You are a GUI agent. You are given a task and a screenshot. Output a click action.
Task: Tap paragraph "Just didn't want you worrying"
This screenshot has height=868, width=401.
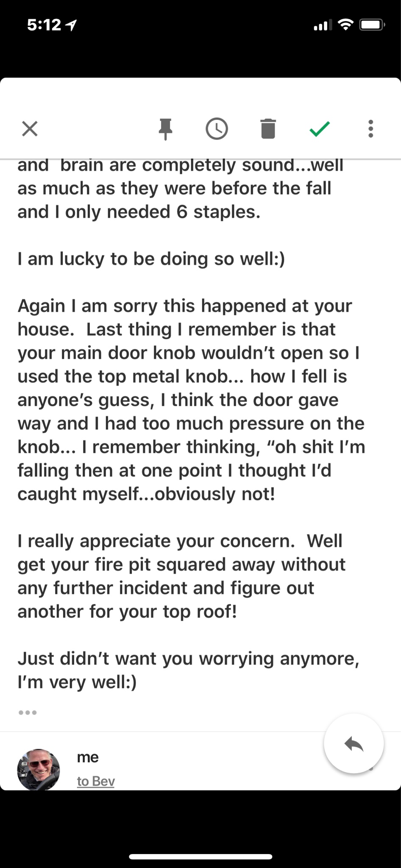[x=188, y=670]
